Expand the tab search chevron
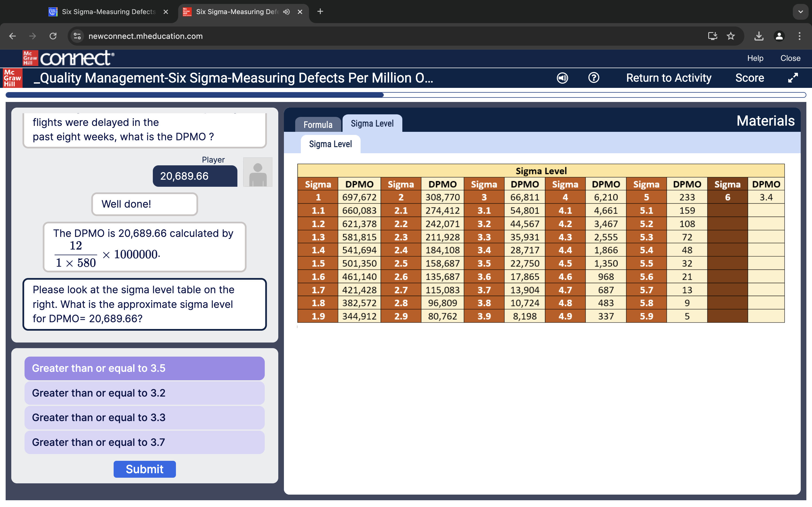The image size is (812, 507). click(x=801, y=12)
